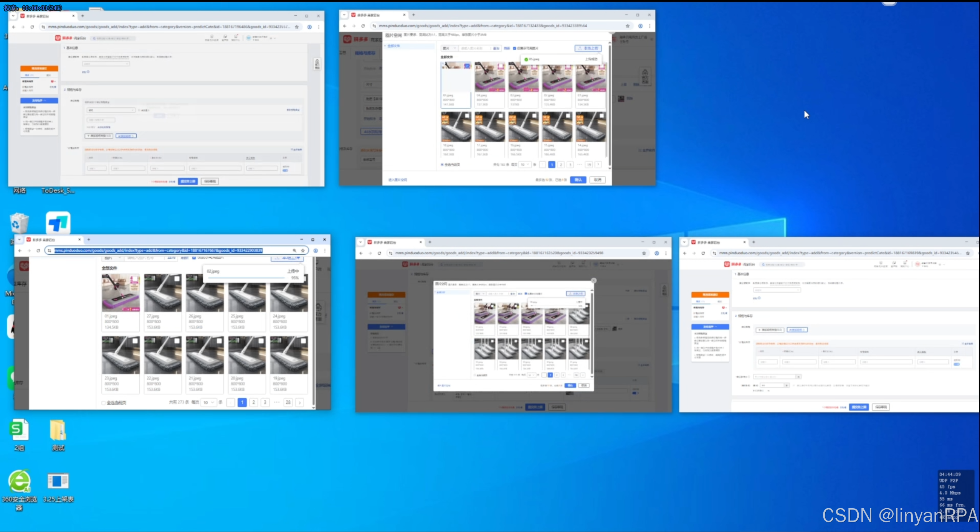Open page-size dropdown in 图片空间 top window
The image size is (980, 532).
point(525,165)
